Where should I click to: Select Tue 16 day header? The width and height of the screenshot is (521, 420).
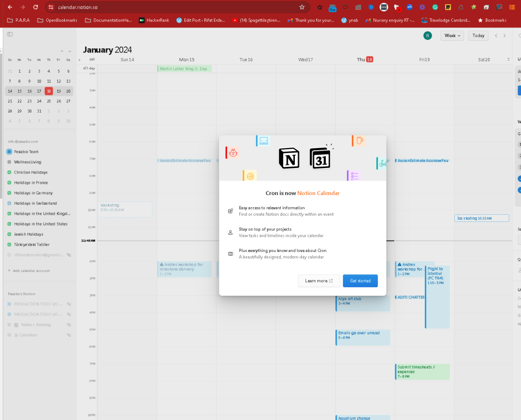(246, 60)
